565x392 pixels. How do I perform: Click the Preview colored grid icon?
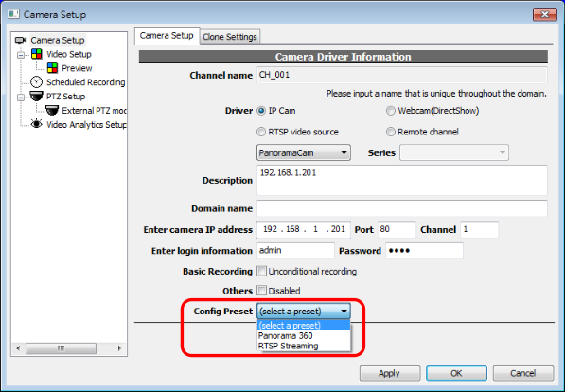point(52,68)
